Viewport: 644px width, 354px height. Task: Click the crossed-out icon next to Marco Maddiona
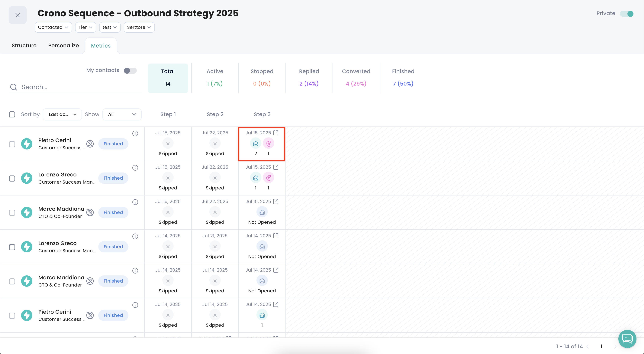(90, 212)
